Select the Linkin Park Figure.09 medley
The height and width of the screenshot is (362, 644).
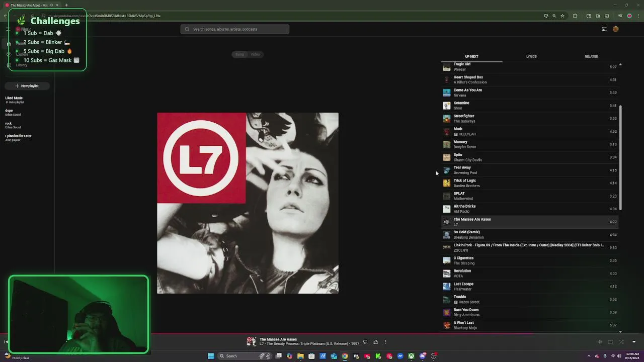click(530, 247)
